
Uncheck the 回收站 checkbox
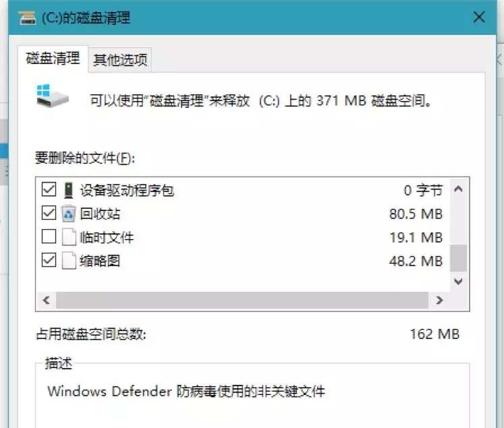tap(49, 214)
